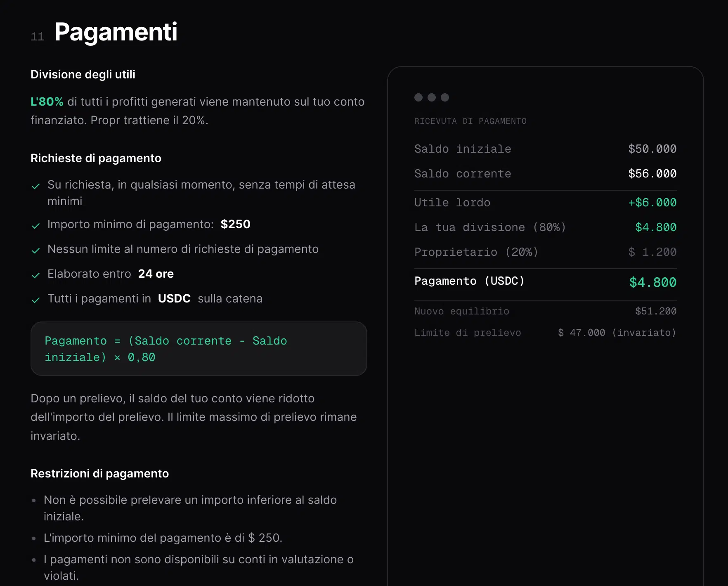Click the "Saldo corrente" receipt row
This screenshot has width=728, height=586.
[462, 173]
